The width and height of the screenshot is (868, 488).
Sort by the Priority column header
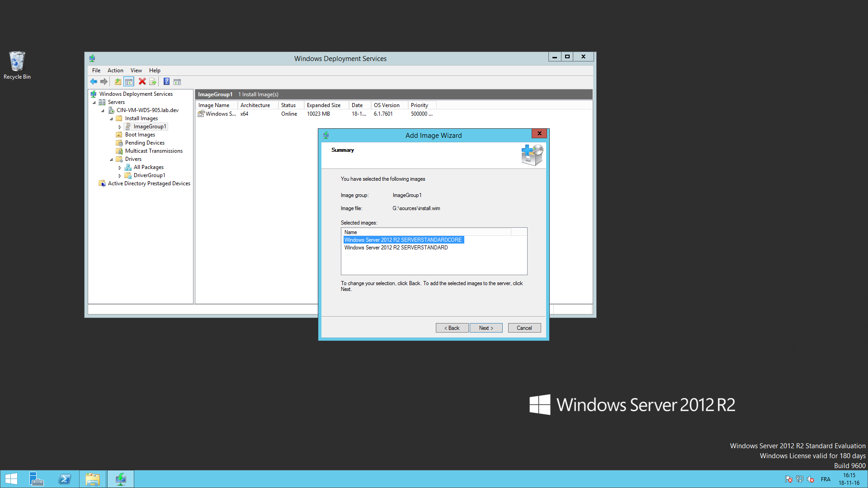pos(422,105)
